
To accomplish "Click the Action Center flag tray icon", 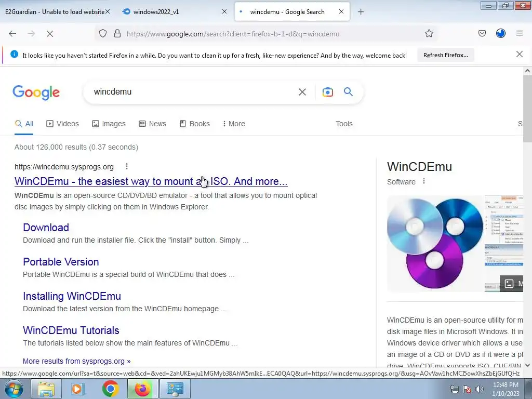I will point(467,389).
